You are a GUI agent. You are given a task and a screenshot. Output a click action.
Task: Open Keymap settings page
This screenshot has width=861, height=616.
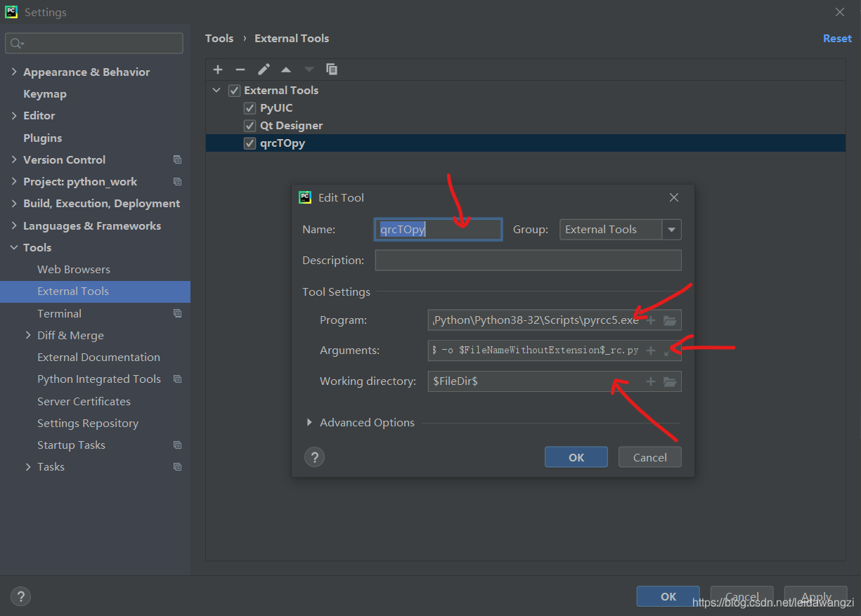pos(45,93)
